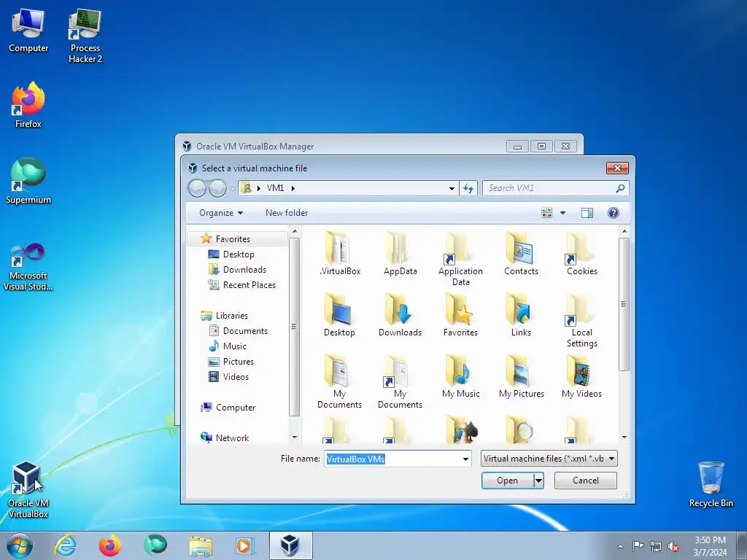Click the Open button
This screenshot has width=747, height=560.
coord(508,481)
